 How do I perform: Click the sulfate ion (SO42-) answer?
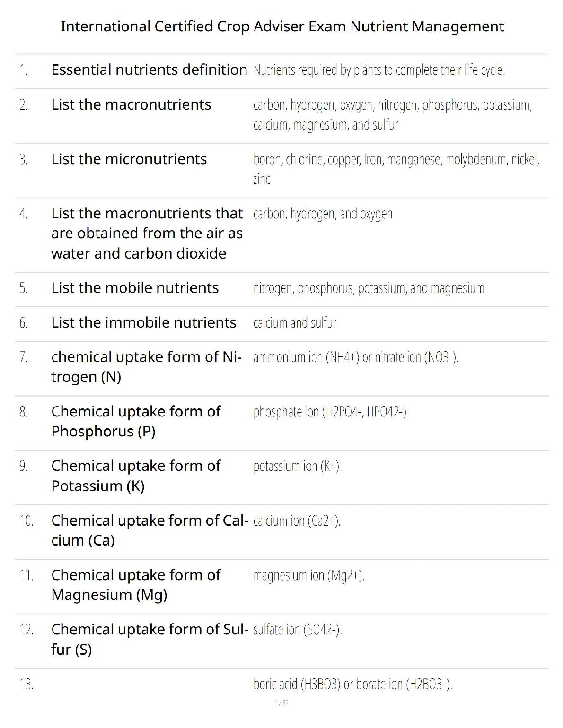(297, 630)
